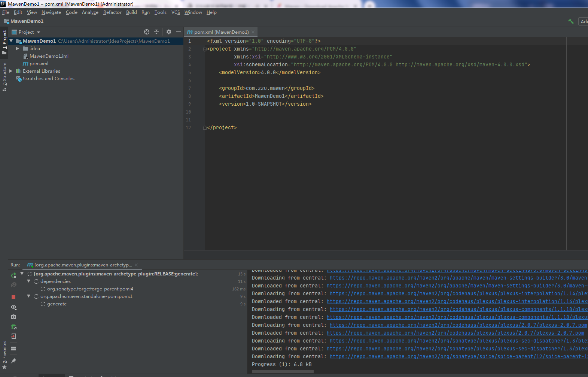Open the Help menu
Viewport: 588px width, 377px height.
211,12
